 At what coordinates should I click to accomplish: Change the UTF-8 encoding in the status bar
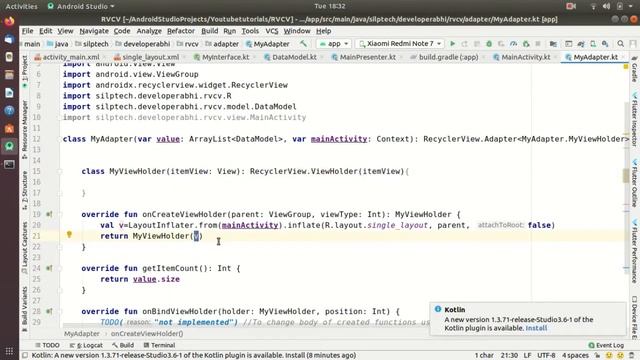[546, 355]
